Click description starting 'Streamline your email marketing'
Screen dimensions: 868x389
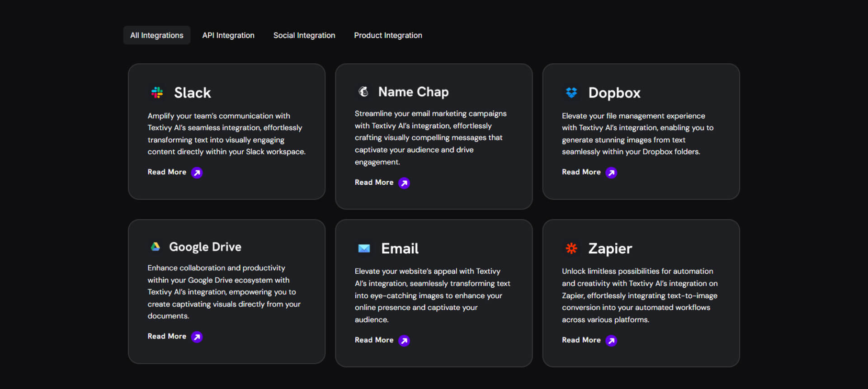431,138
